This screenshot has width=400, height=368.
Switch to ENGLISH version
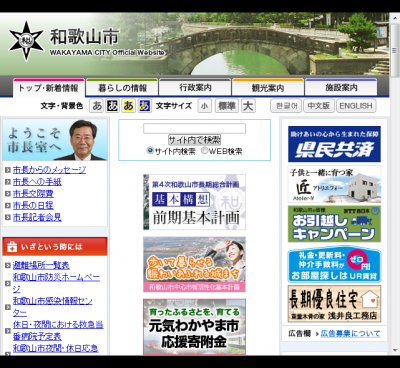pos(356,106)
